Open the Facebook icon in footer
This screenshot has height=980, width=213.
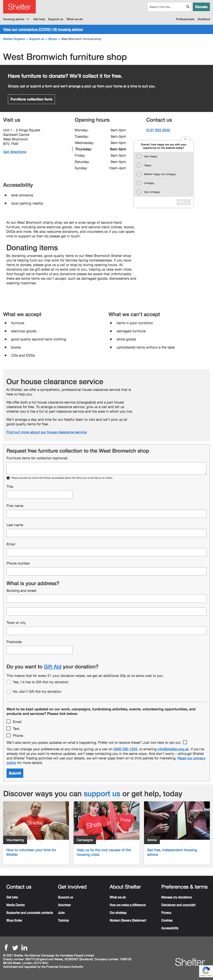pos(6,947)
